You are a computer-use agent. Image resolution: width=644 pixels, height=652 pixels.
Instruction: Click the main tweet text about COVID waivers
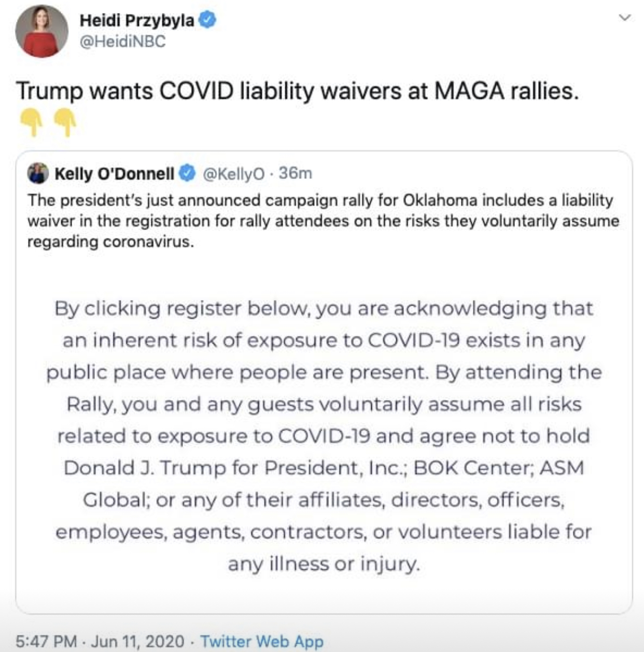click(x=297, y=91)
